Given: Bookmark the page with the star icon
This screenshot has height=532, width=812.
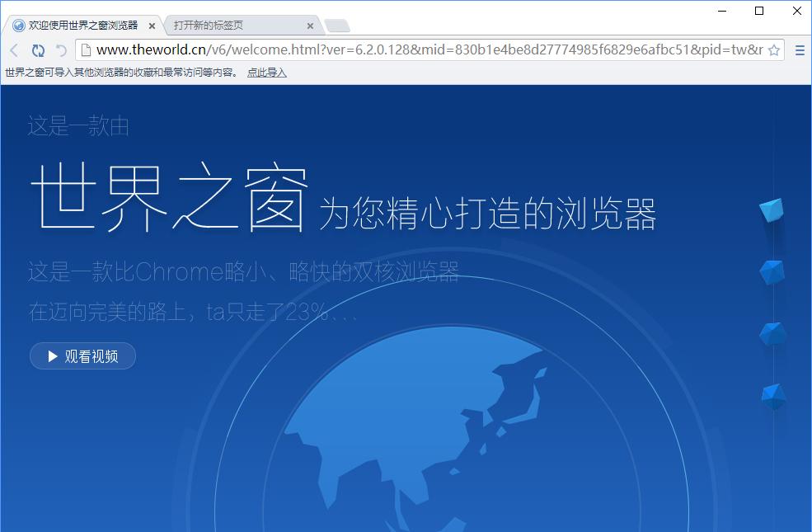Looking at the screenshot, I should point(774,50).
